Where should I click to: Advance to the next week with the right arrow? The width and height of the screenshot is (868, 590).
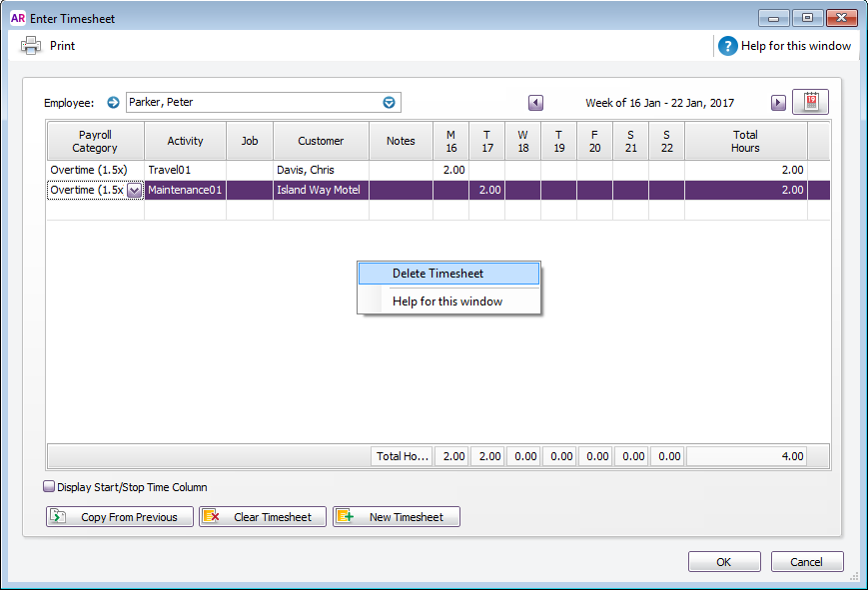pyautogui.click(x=780, y=102)
